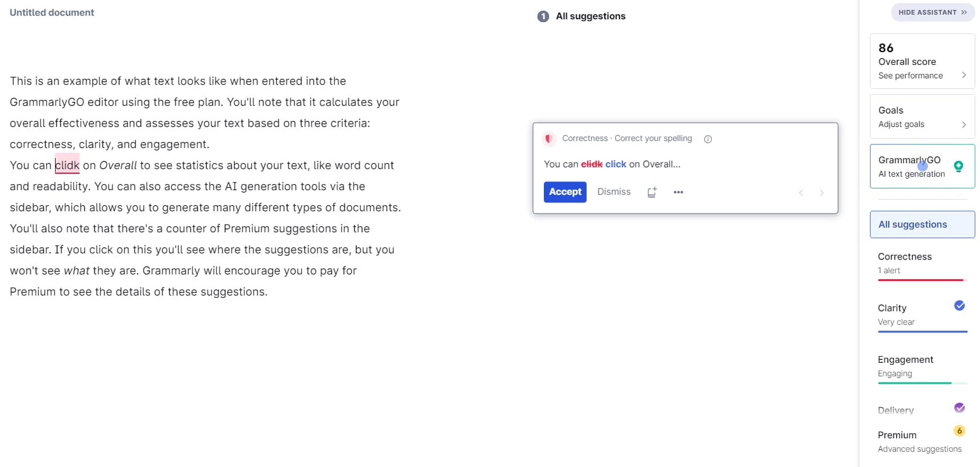Click the suggestion counter badge beside All suggestions heading
Screen dimensions: 980x467
(543, 16)
